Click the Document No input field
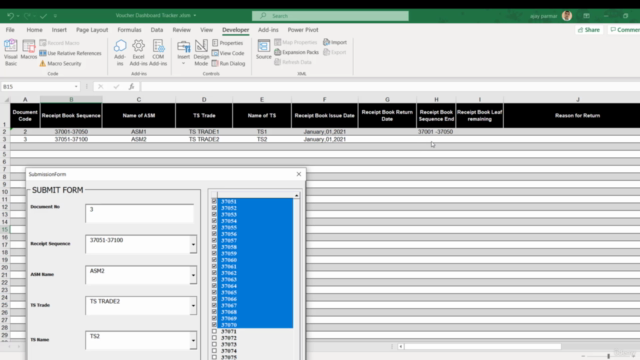640x360 pixels. click(140, 213)
